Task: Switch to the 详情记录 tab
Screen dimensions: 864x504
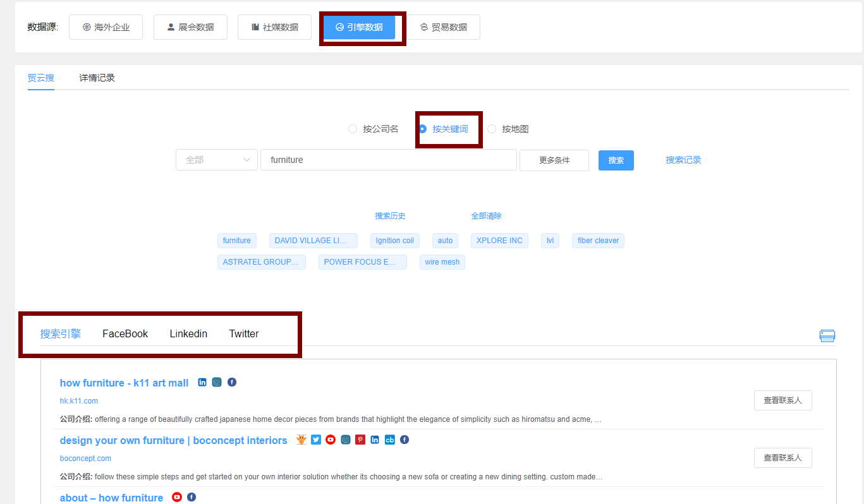Action: pos(97,78)
